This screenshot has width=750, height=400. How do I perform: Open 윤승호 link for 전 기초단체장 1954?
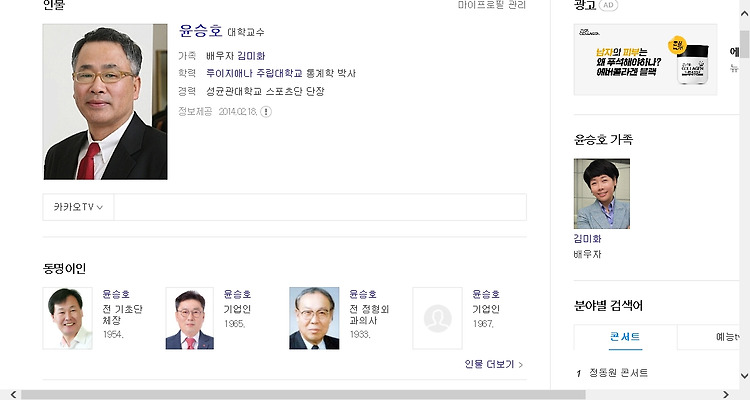(116, 294)
